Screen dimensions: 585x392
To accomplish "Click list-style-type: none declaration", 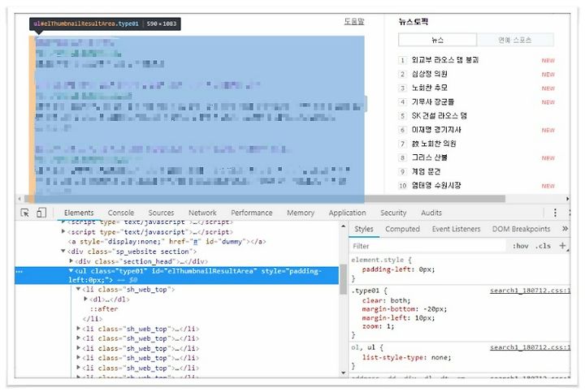I will point(406,357).
